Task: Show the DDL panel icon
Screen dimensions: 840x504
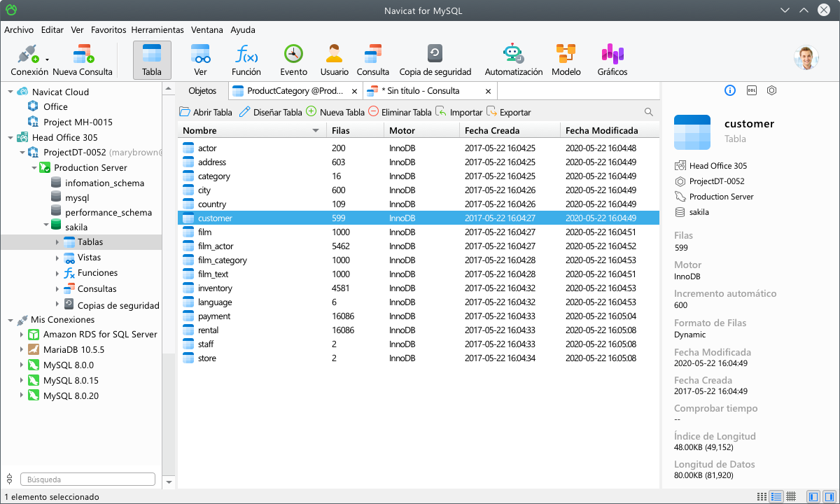Action: tap(751, 90)
